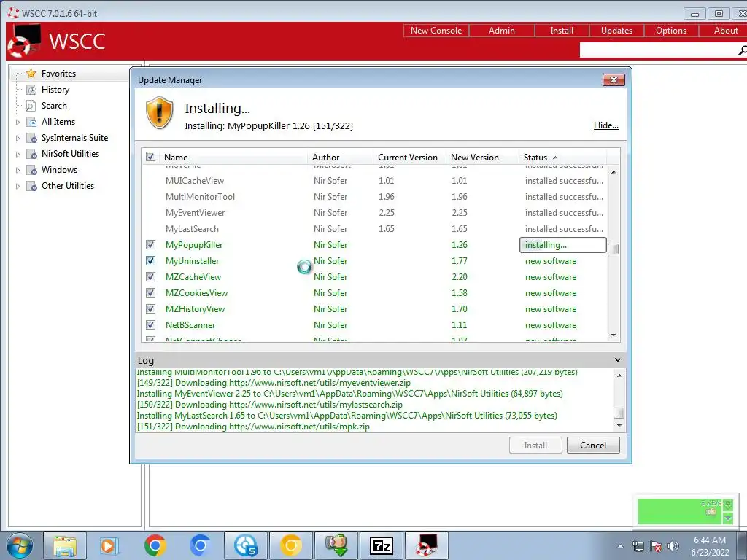Sort list by Author column
This screenshot has width=747, height=560.
point(340,157)
